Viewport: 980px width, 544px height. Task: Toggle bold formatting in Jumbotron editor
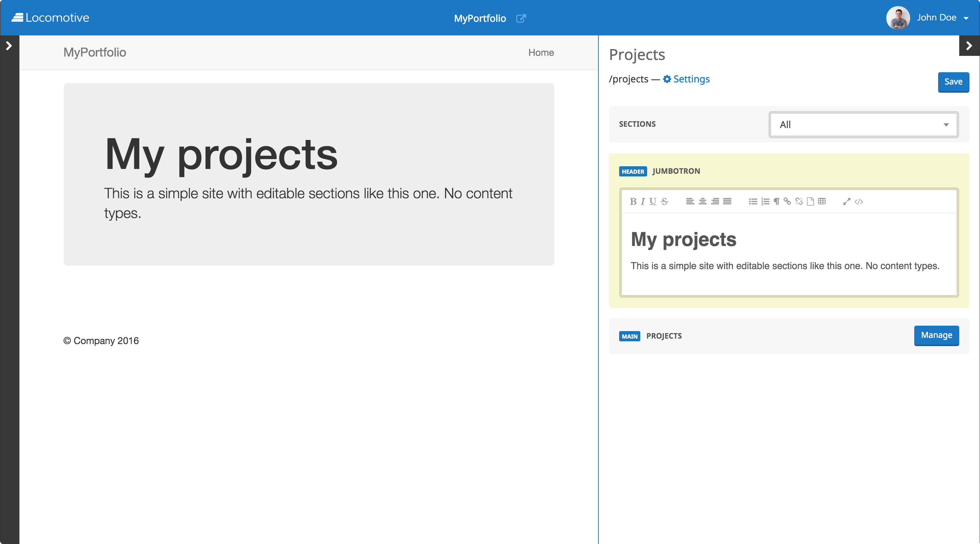coord(633,202)
